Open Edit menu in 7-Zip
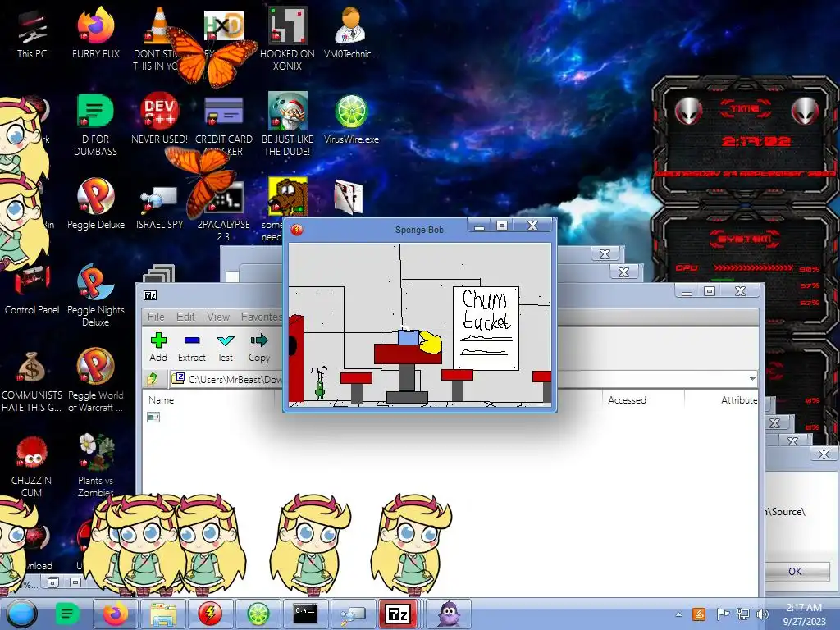Viewport: 840px width, 630px height. pos(186,317)
